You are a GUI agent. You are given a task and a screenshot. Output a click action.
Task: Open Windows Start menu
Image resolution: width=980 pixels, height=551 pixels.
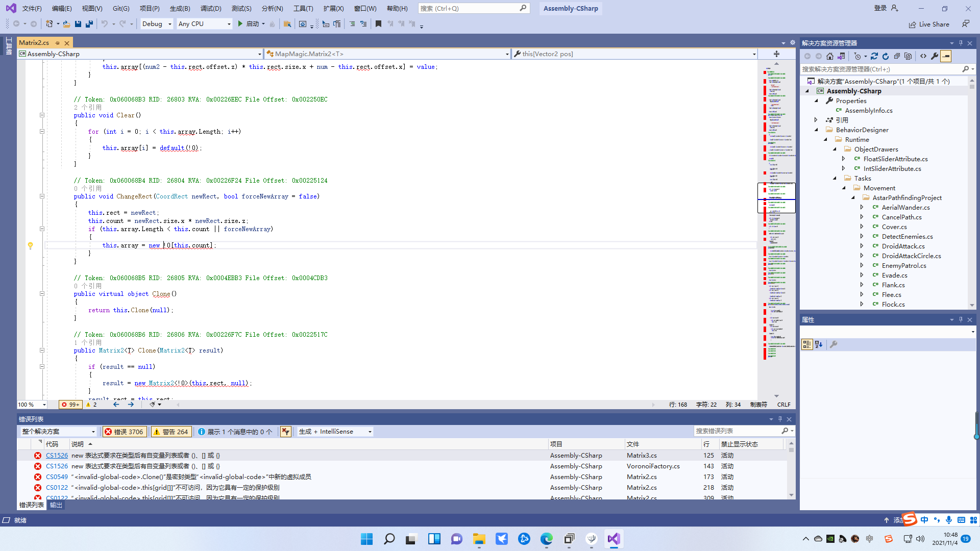(x=366, y=539)
